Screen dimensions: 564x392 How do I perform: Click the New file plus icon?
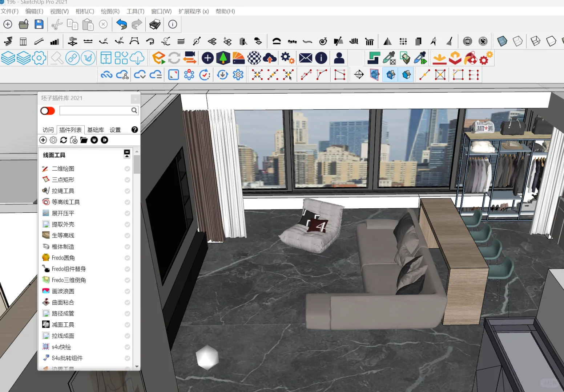(8, 24)
